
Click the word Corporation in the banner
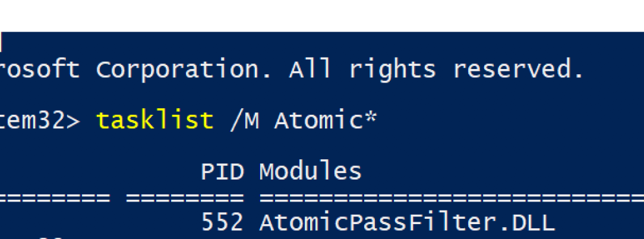(178, 70)
